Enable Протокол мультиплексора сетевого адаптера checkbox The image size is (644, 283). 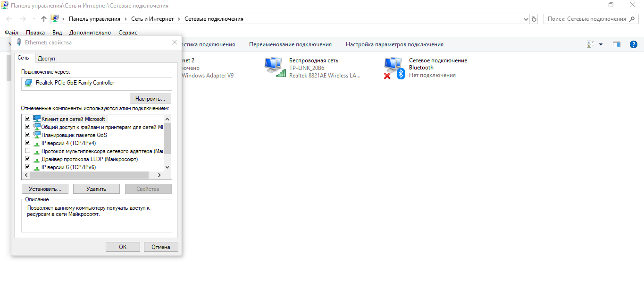[x=27, y=151]
